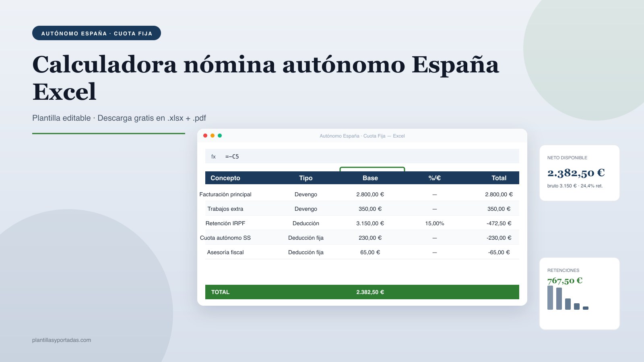Image resolution: width=644 pixels, height=362 pixels.
Task: Click the green maximize dot in Excel mockup
Action: click(220, 136)
